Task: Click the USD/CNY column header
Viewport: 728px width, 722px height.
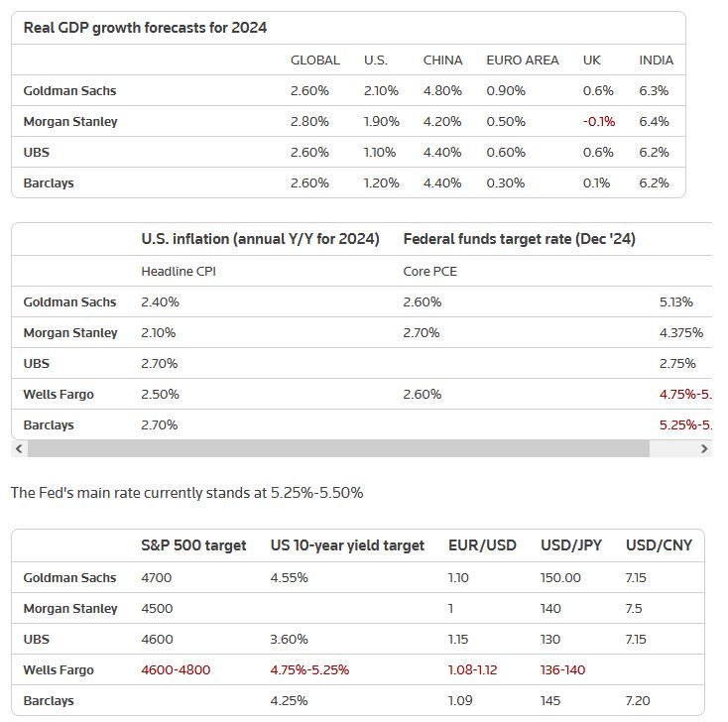Action: [x=659, y=545]
